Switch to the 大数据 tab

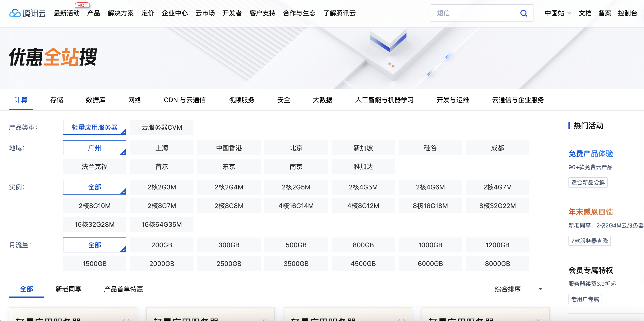(x=322, y=100)
